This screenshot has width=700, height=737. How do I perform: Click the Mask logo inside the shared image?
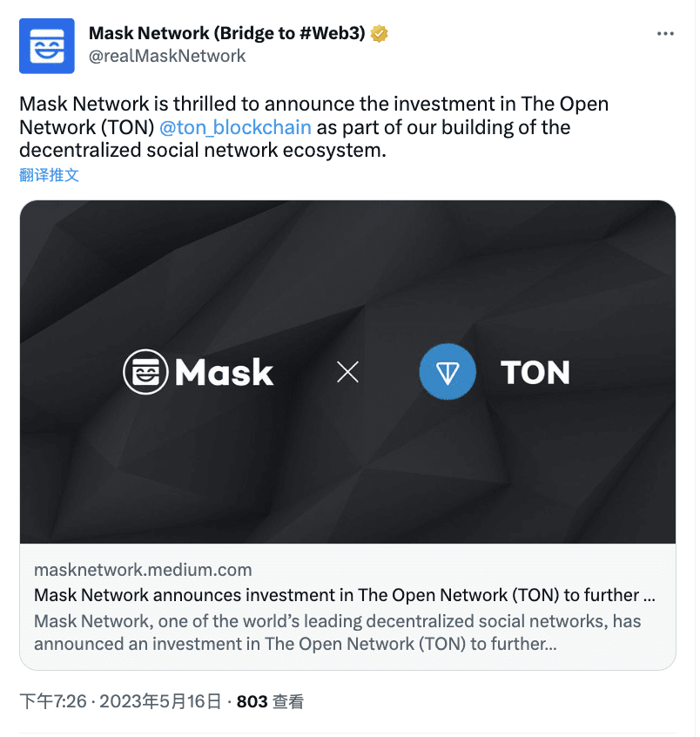(x=145, y=372)
